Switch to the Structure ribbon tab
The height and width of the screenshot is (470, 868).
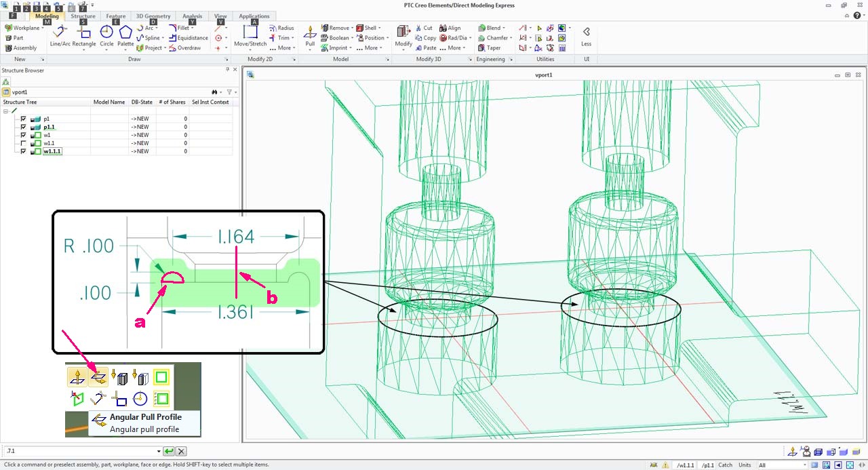click(83, 16)
